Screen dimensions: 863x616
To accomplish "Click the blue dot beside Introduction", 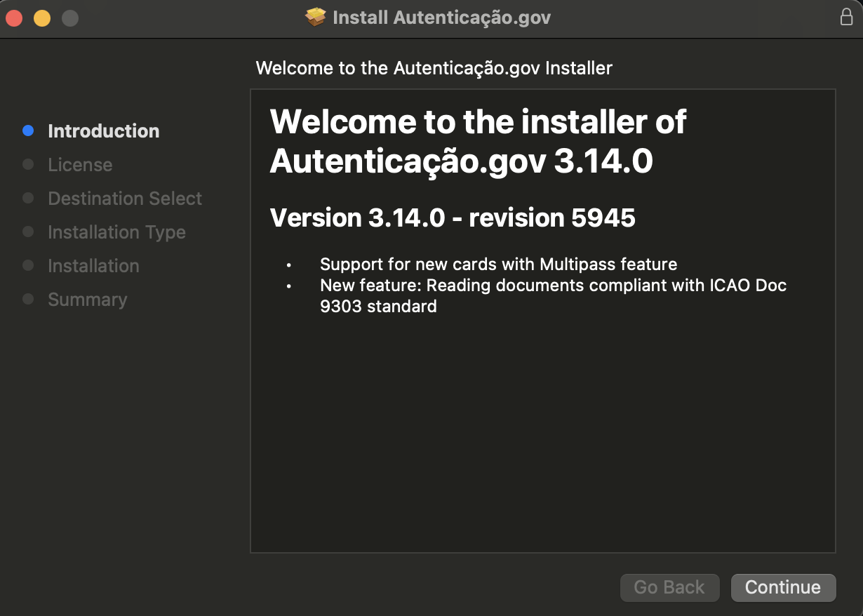I will click(28, 130).
